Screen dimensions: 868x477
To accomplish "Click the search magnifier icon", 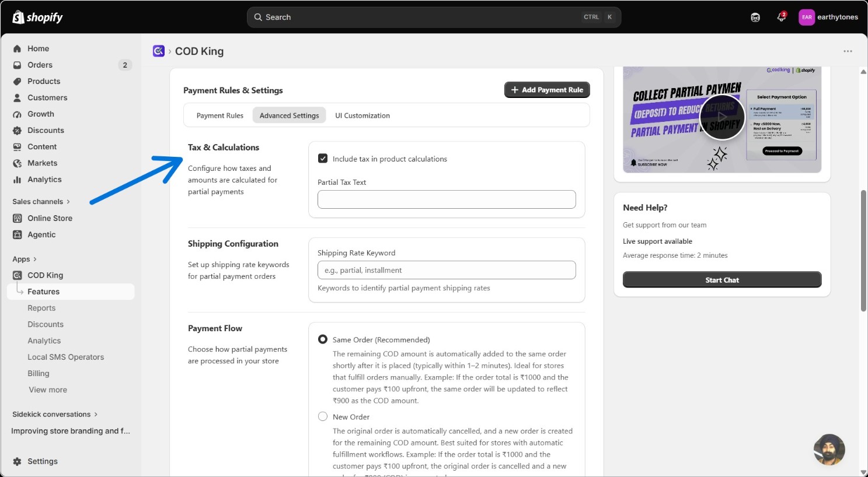I will (258, 17).
